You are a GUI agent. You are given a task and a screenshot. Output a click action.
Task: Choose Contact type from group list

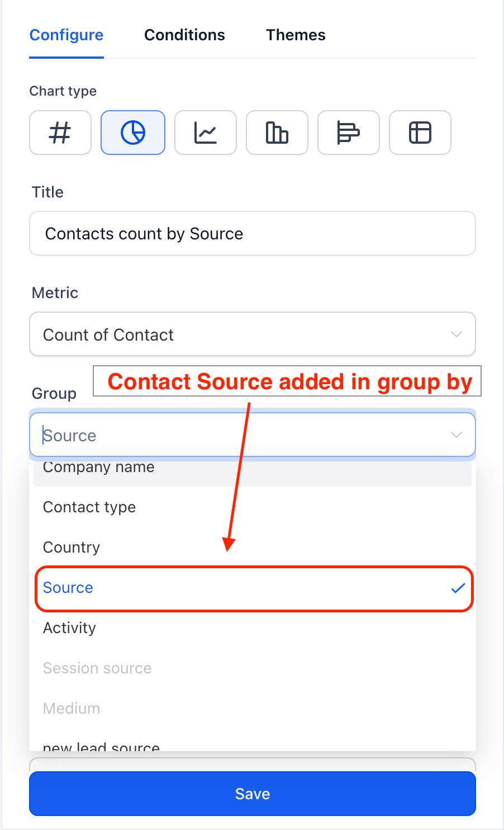(x=253, y=507)
